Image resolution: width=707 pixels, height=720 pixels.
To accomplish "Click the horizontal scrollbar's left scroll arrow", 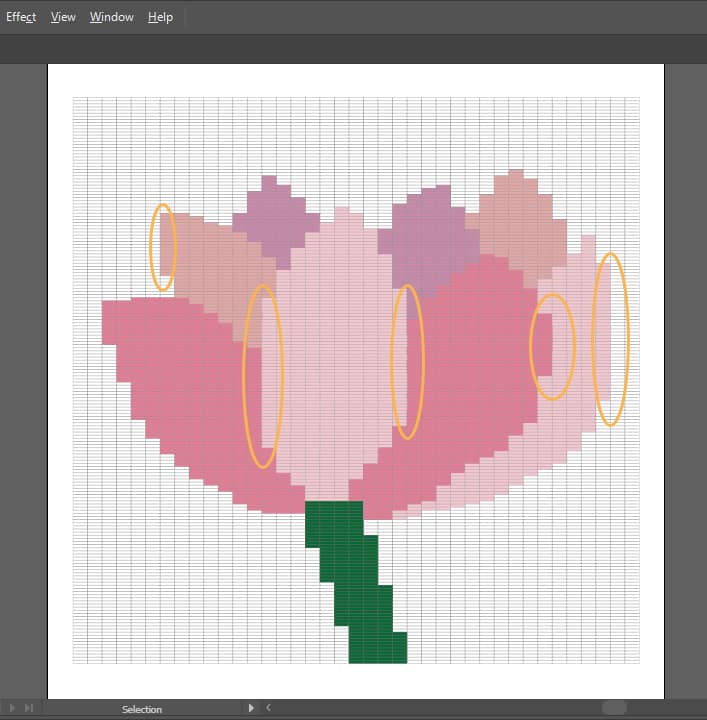I will pos(268,708).
